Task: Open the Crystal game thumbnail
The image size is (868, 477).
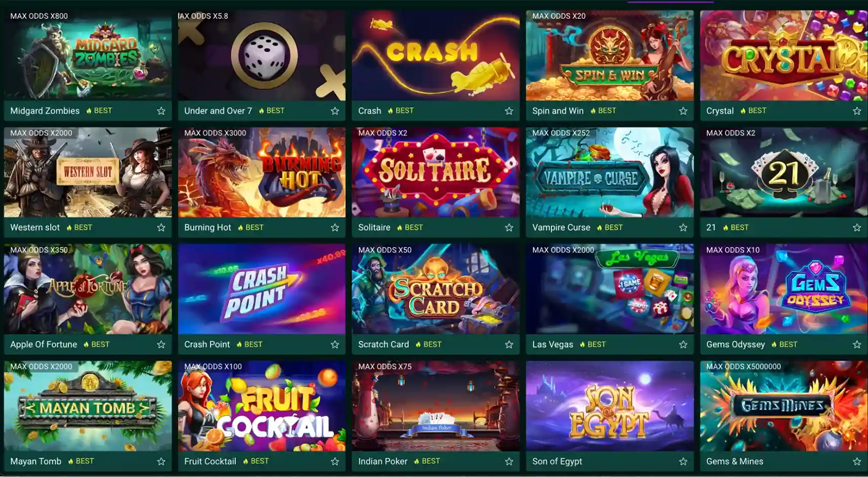Action: click(784, 55)
